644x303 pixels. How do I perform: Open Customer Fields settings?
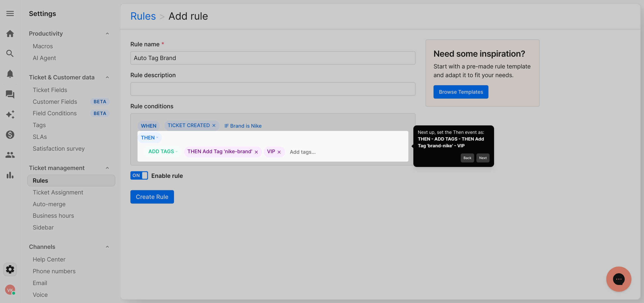pos(55,102)
